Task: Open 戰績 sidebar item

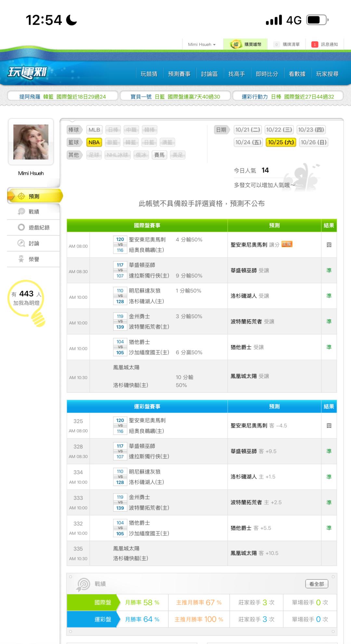Action: point(33,212)
